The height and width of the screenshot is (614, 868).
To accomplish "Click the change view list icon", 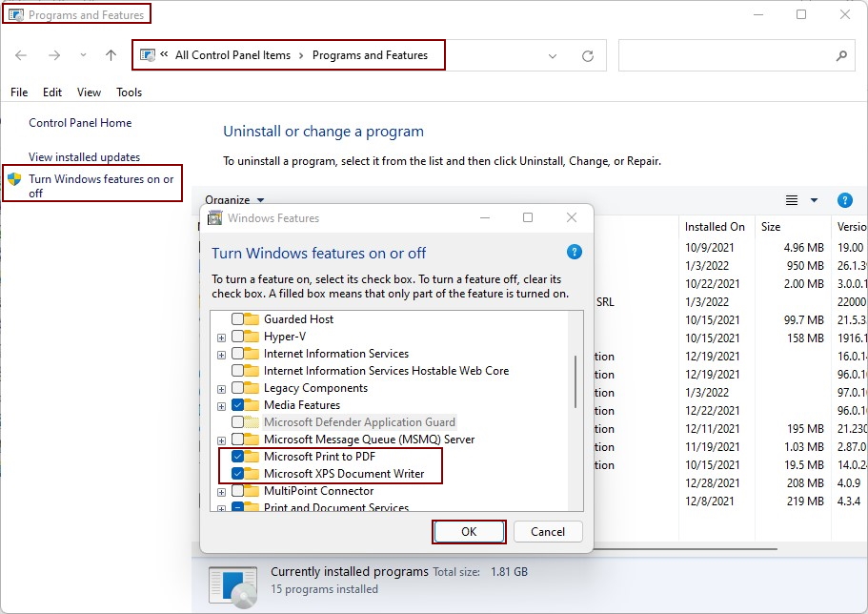I will point(792,200).
